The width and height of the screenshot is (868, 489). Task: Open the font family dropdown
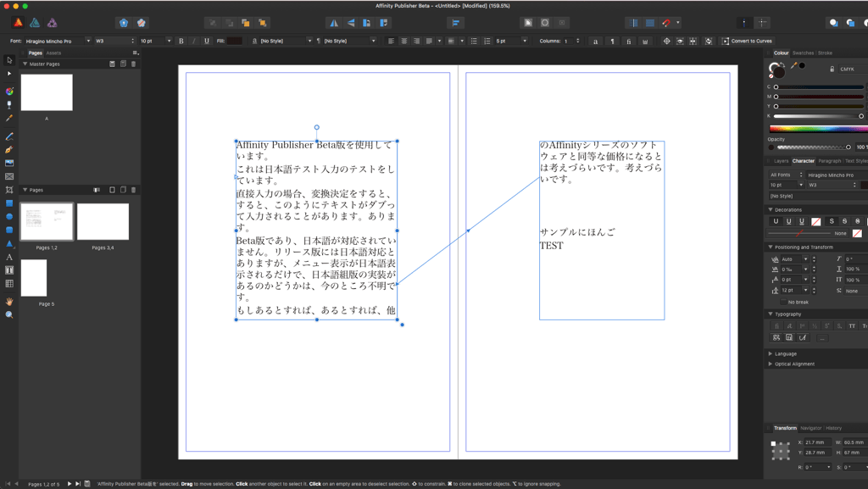click(88, 41)
